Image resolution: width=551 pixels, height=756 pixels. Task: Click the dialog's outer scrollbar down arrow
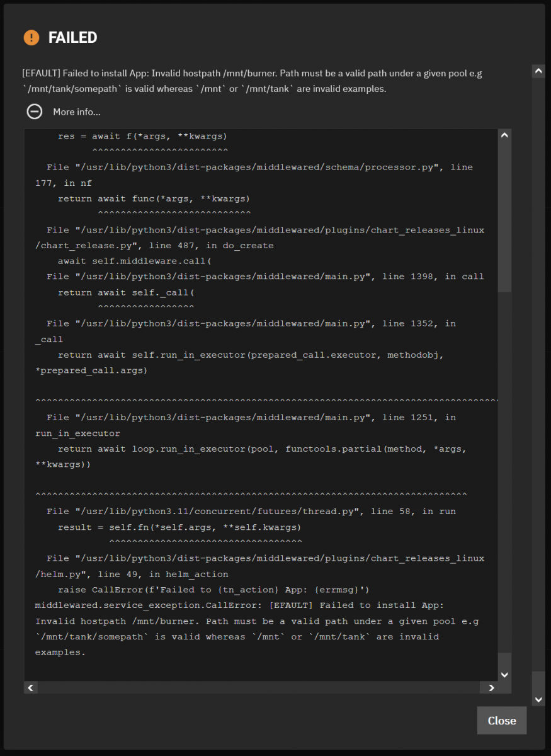(x=538, y=699)
